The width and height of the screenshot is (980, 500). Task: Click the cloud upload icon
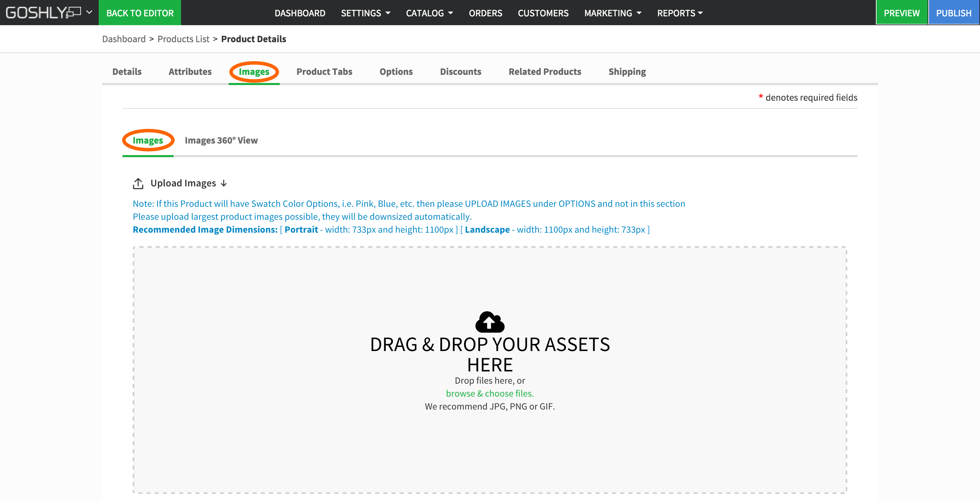490,322
